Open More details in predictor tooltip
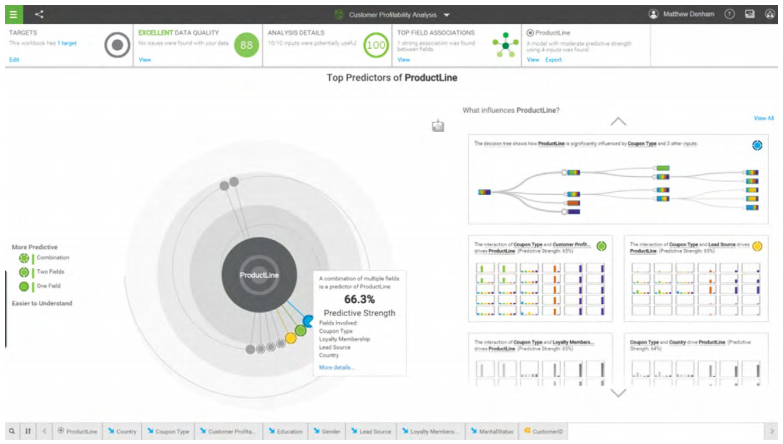The width and height of the screenshot is (783, 444). [x=336, y=367]
